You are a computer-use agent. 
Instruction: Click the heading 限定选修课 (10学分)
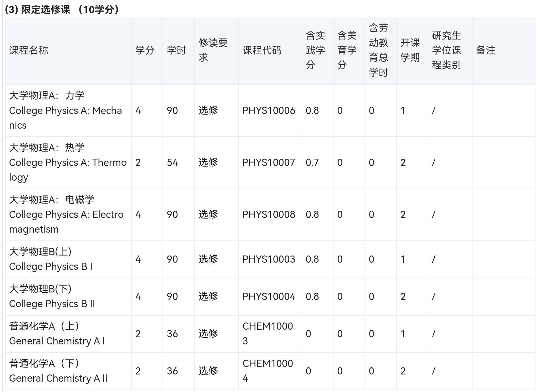(62, 9)
